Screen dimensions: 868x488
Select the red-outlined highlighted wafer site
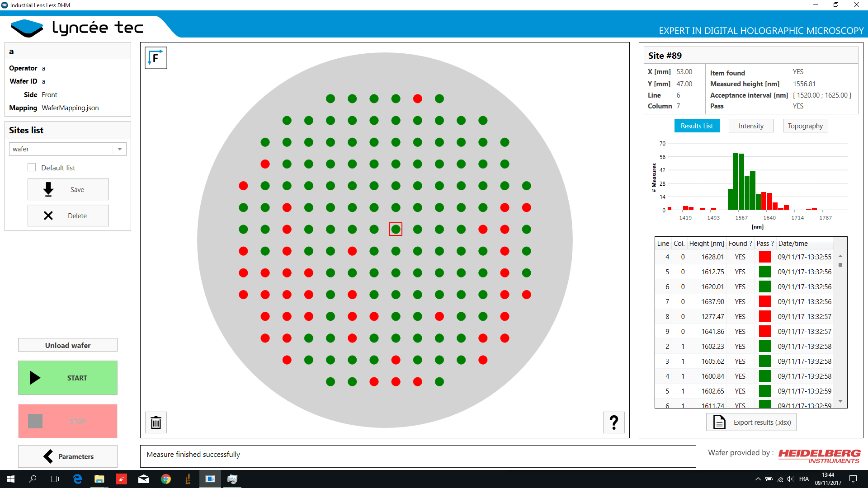[x=396, y=229]
